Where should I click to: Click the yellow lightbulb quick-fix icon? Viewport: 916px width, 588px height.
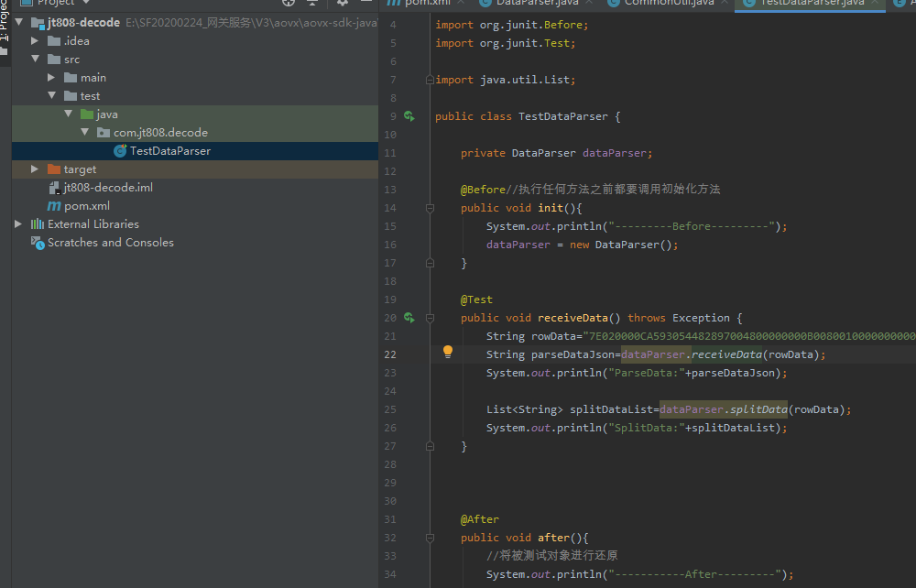click(x=448, y=352)
